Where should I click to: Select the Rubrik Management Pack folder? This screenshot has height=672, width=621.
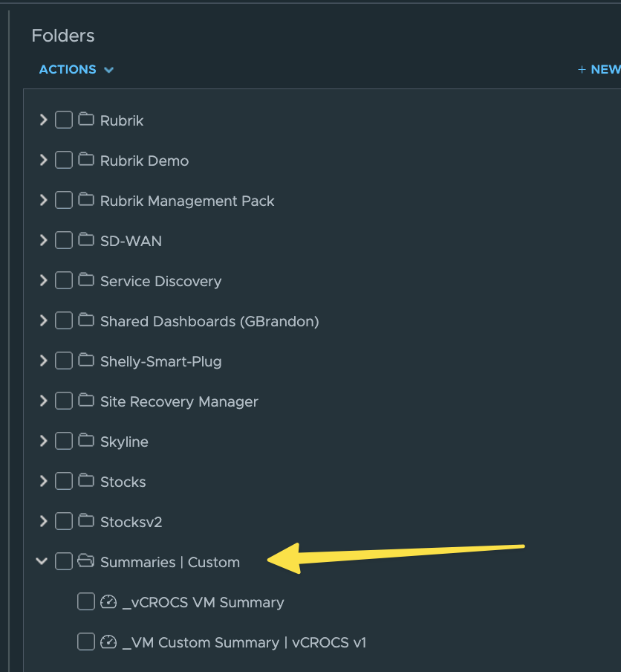point(187,201)
